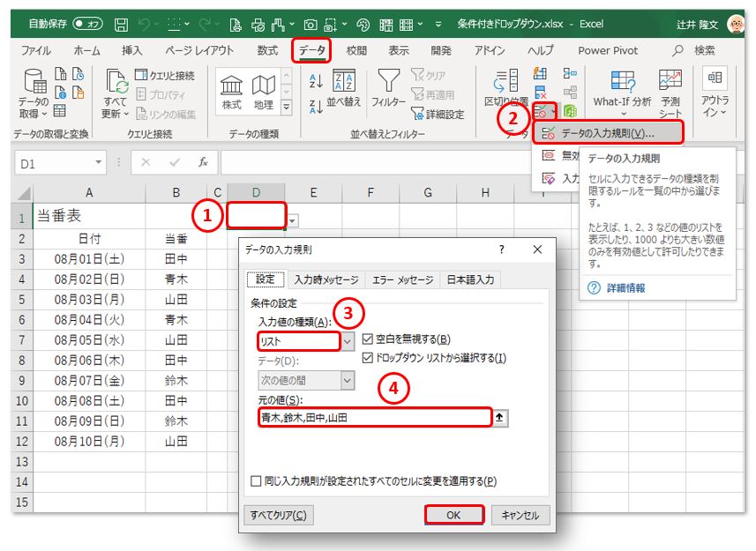Viewport: 756px width, 551px height.
Task: Click 区切り位置 (Text to Columns) icon
Action: pos(506,80)
